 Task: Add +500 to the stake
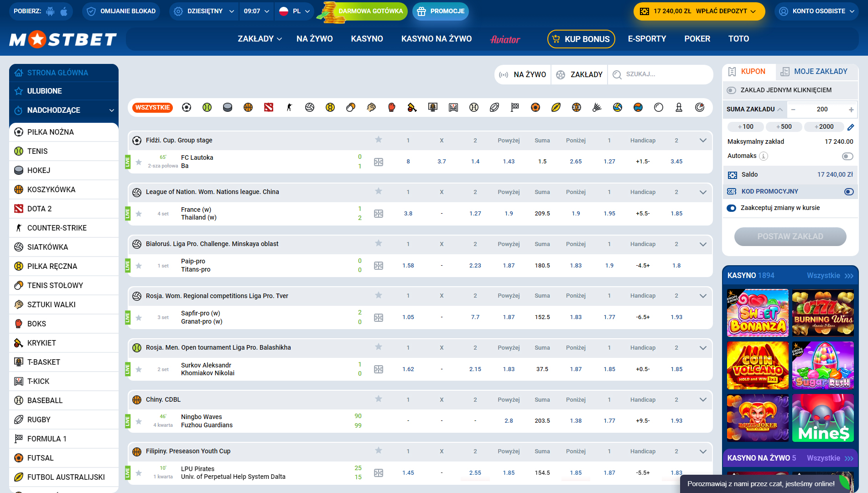pyautogui.click(x=784, y=127)
